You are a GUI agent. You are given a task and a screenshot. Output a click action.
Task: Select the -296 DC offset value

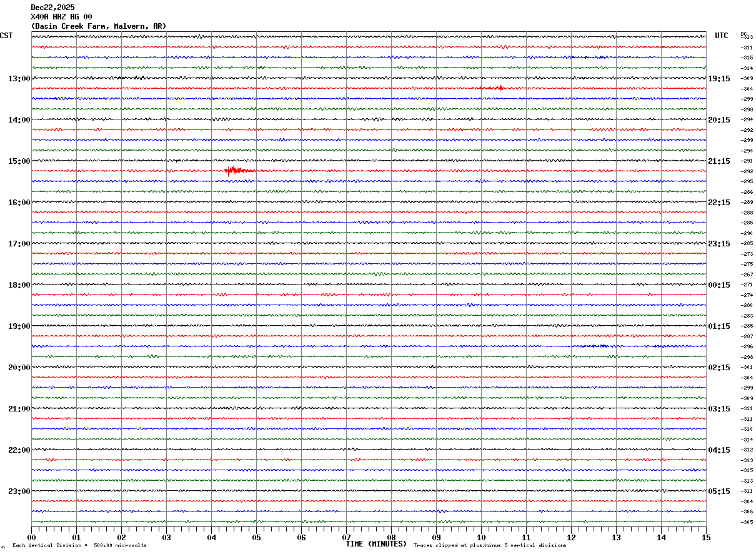pos(747,347)
